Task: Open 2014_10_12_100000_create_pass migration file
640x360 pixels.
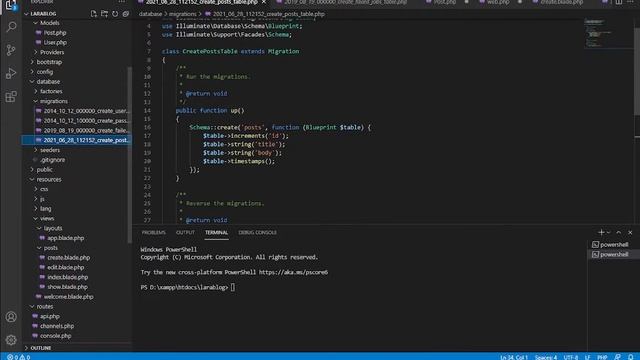Action: point(86,121)
